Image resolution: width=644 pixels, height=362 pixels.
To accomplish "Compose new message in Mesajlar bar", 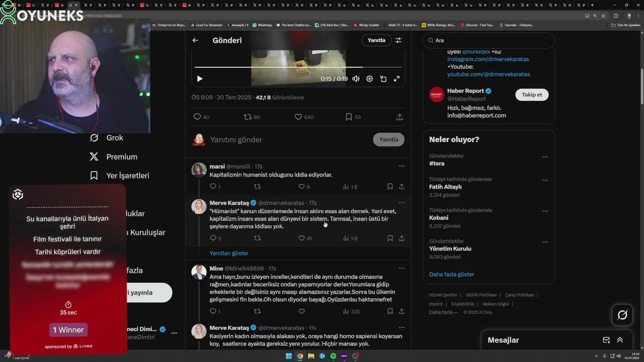I will pos(606,340).
